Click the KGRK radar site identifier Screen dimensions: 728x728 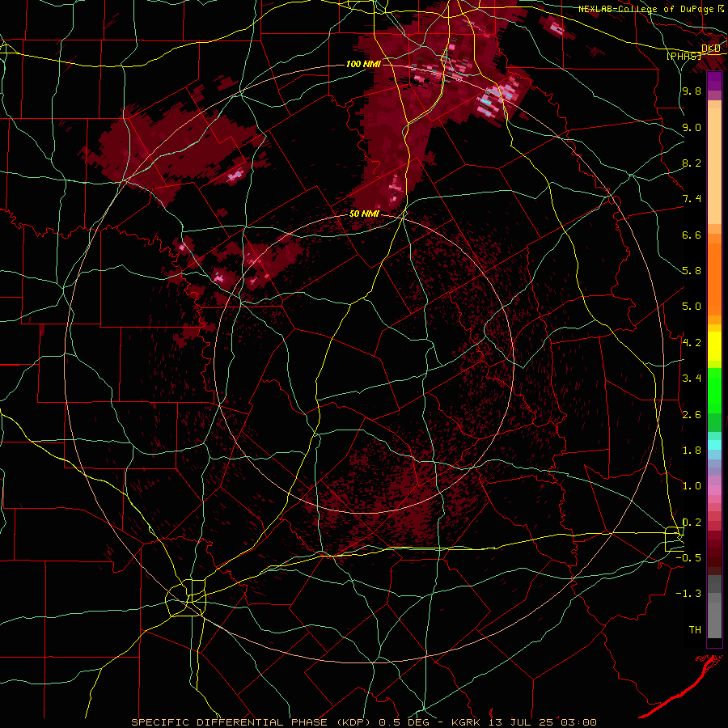click(468, 722)
